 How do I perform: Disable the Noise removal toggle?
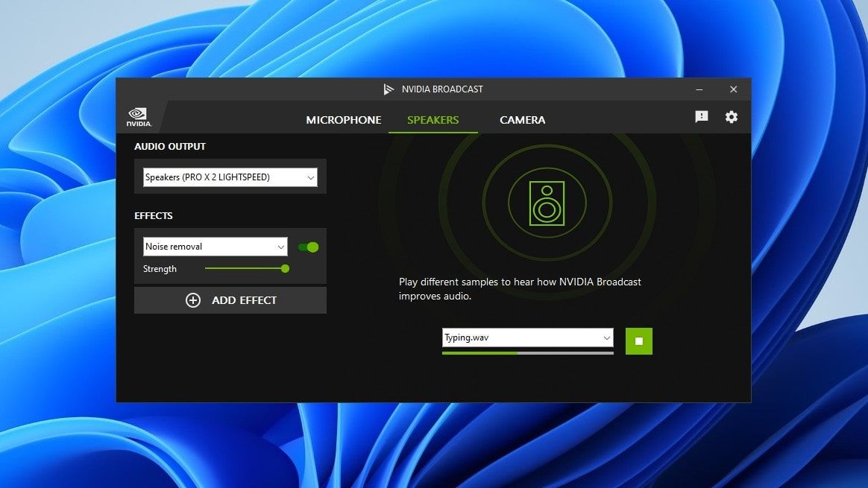point(308,247)
